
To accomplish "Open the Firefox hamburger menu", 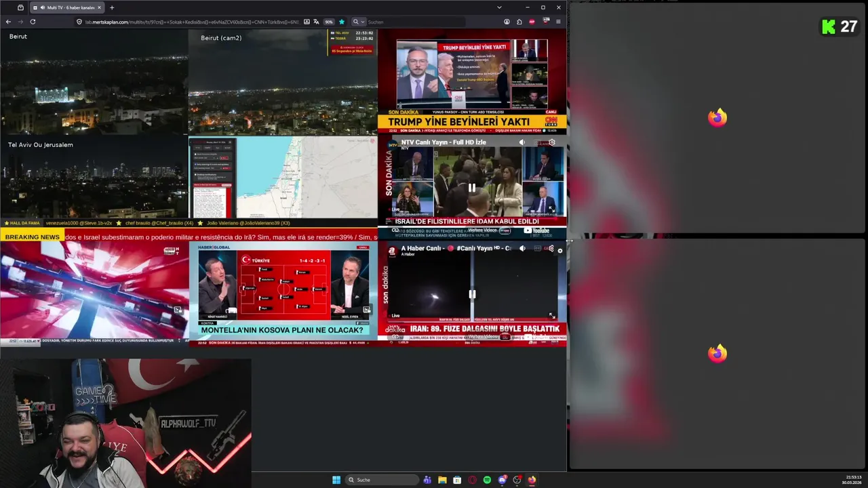I will [558, 22].
